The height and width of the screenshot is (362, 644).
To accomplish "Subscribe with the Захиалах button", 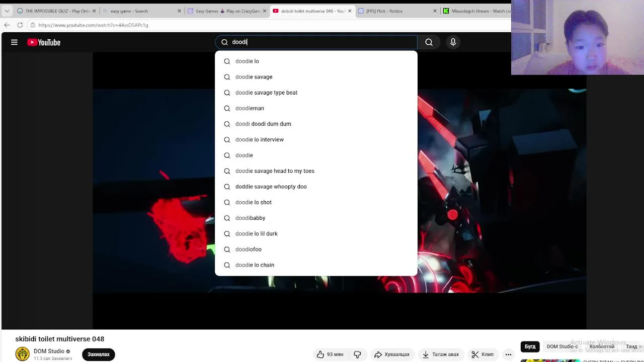I will pos(99,354).
